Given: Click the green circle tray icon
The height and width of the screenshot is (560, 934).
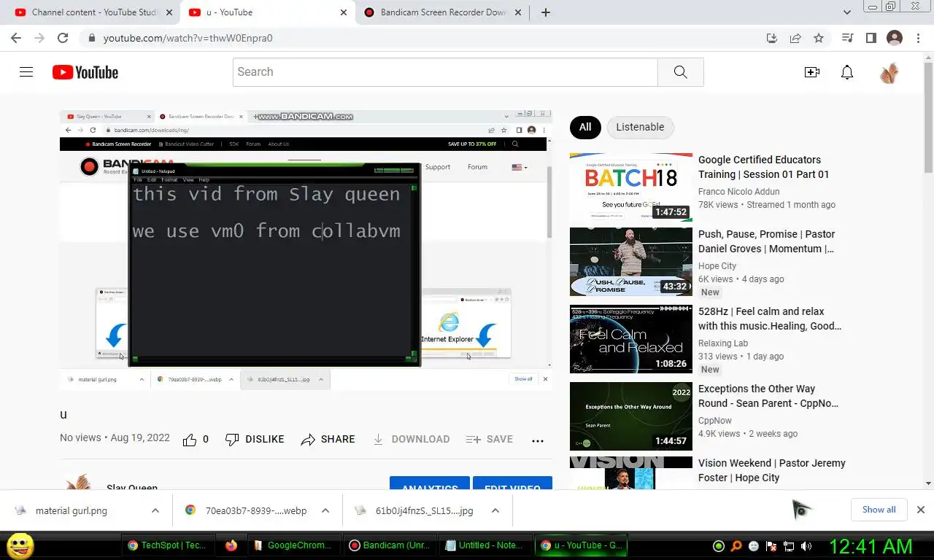Looking at the screenshot, I should point(719,546).
